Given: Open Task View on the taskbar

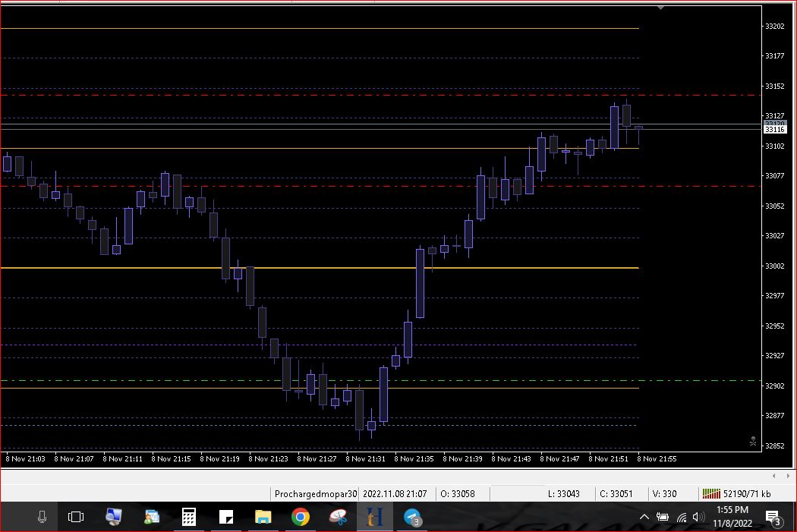Looking at the screenshot, I should (x=76, y=518).
